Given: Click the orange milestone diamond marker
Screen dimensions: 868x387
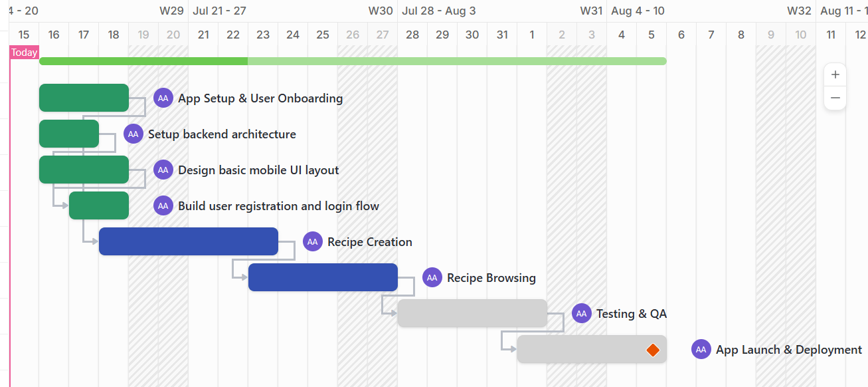Looking at the screenshot, I should coord(653,350).
